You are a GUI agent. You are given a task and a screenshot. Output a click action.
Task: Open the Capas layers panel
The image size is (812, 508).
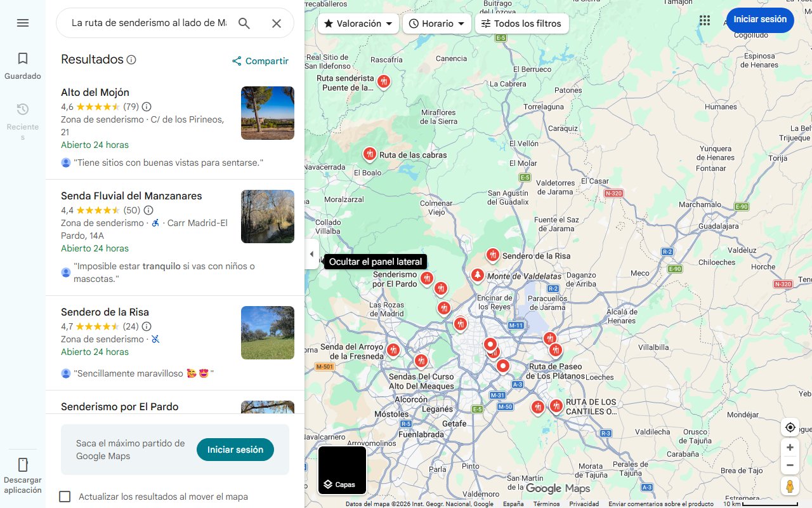pyautogui.click(x=342, y=470)
